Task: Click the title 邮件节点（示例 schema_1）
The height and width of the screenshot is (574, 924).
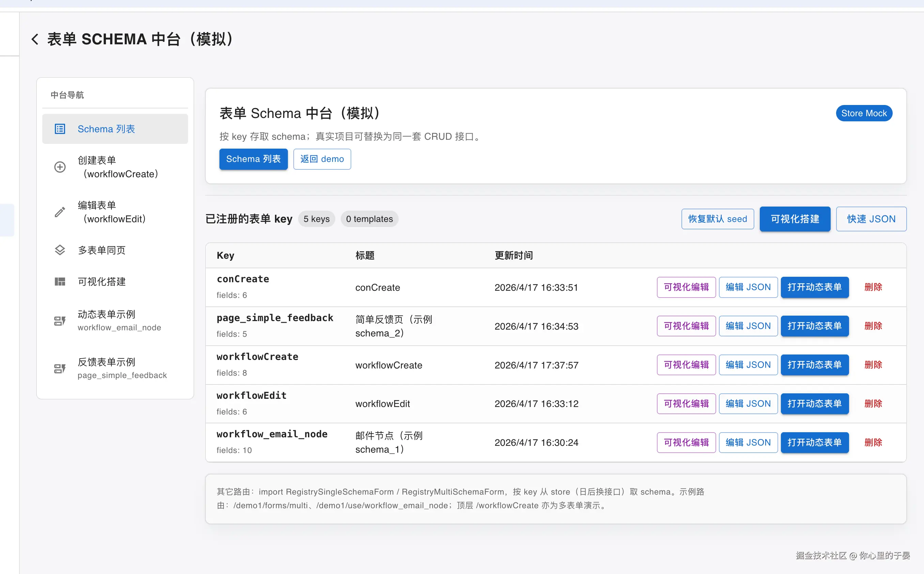Action: point(389,443)
